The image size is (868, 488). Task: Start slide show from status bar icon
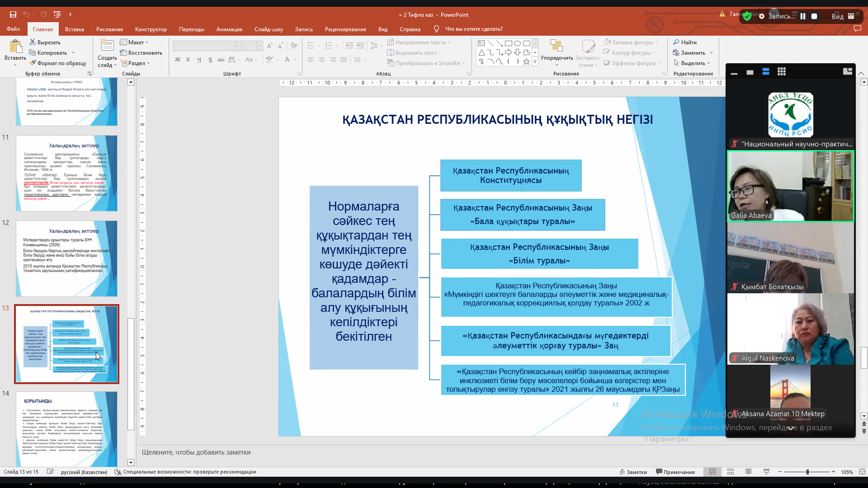766,472
